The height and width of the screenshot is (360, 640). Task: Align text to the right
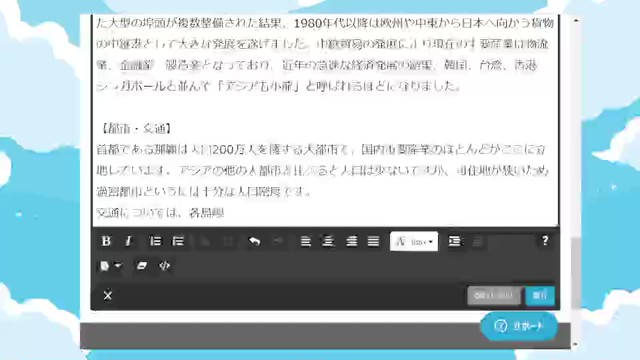[351, 241]
